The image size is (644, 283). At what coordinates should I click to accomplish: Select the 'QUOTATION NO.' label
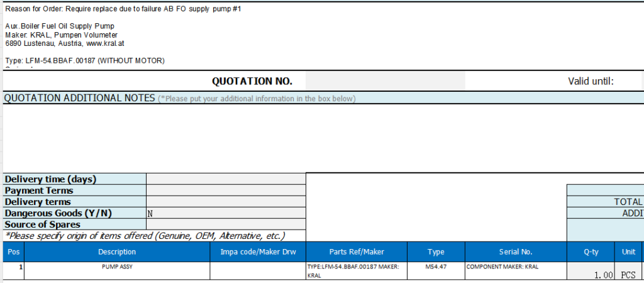point(252,81)
